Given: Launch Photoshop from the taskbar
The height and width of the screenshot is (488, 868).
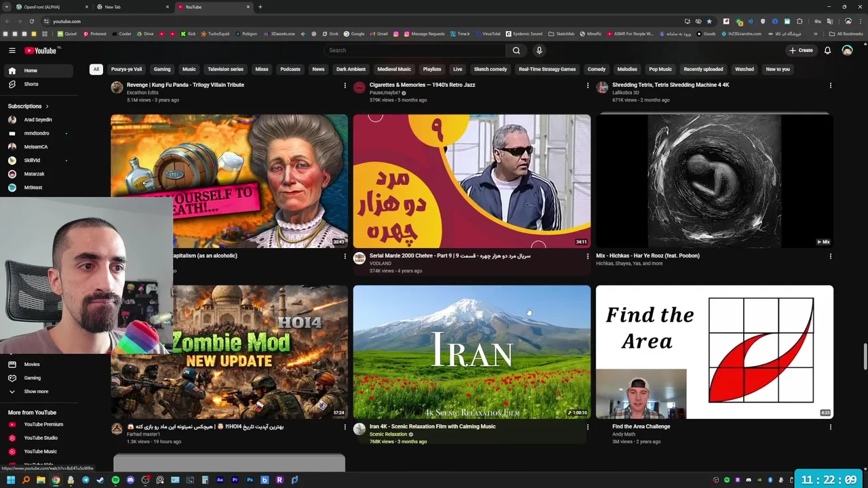Looking at the screenshot, I should [x=250, y=480].
